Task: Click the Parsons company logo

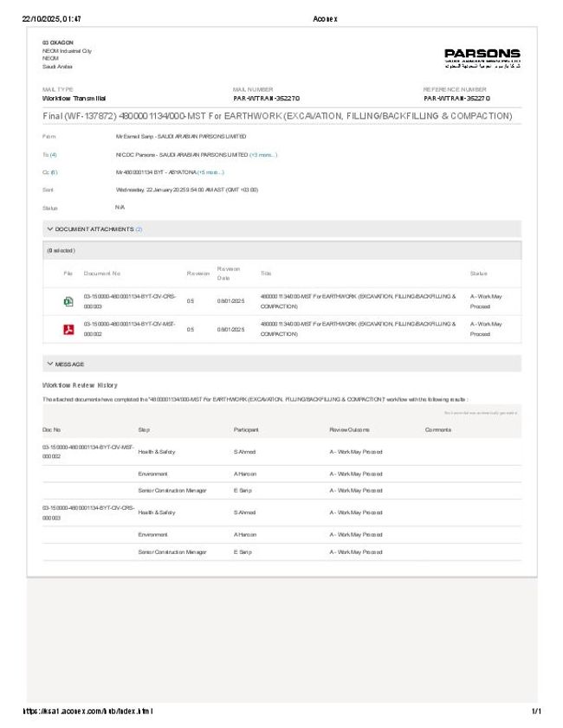Action: 482,57
